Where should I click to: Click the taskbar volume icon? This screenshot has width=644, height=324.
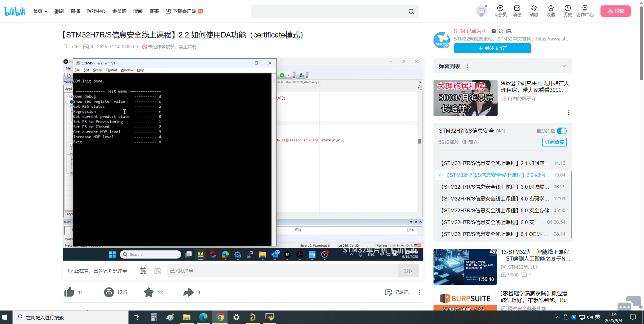pyautogui.click(x=590, y=317)
